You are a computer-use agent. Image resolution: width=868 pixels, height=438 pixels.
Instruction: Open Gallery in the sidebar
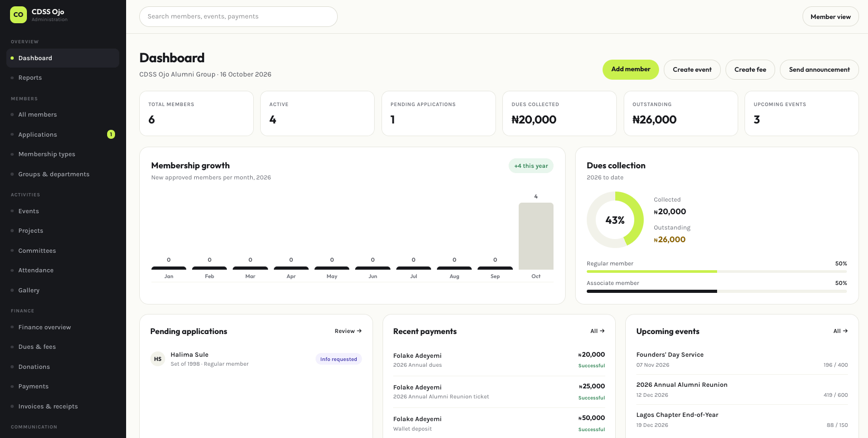click(x=63, y=290)
